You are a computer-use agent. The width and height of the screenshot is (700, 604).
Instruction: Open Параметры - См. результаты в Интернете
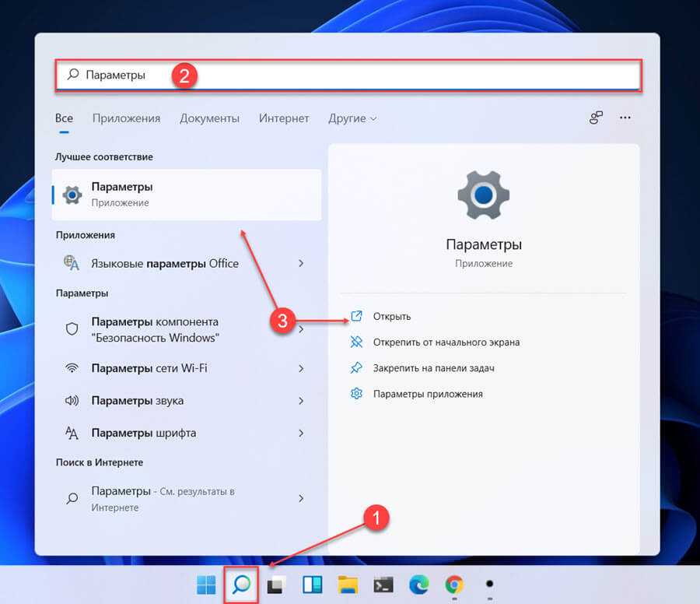pyautogui.click(x=187, y=499)
